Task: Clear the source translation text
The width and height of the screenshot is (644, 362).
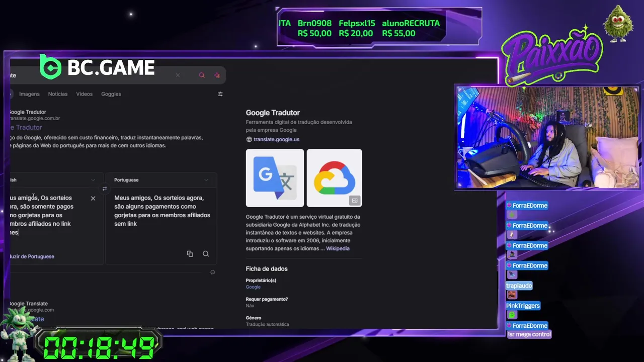Action: click(x=93, y=199)
